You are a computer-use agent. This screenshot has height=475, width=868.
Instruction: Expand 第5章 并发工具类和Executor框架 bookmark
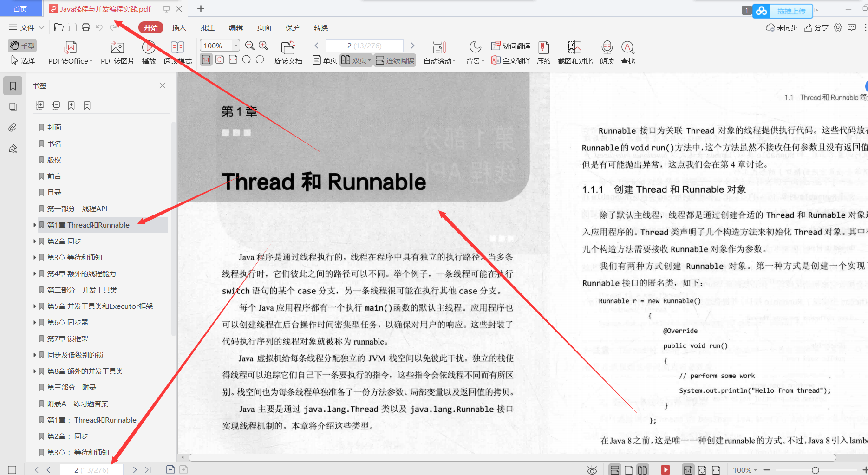(x=35, y=306)
